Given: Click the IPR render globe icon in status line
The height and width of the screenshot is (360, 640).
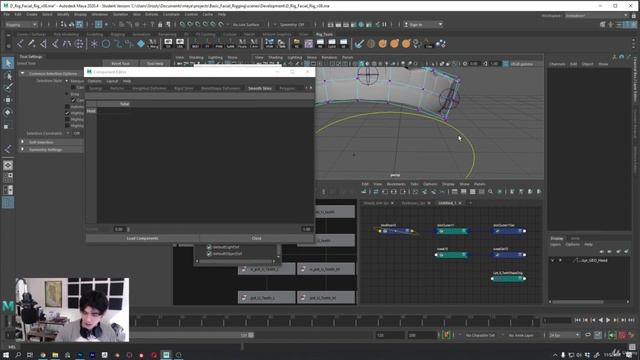Looking at the screenshot, I should point(361,24).
